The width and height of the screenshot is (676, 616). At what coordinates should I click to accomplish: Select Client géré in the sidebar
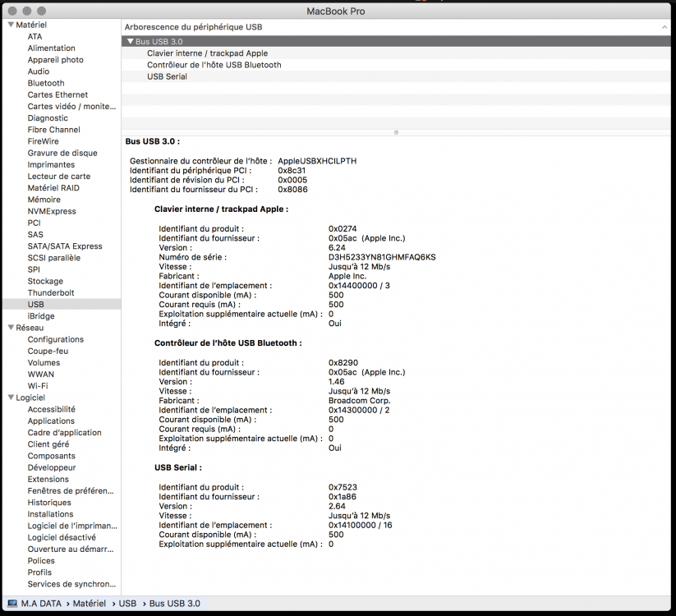[48, 444]
